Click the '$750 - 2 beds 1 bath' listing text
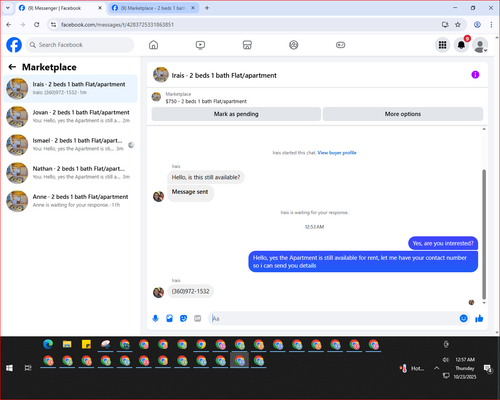The width and height of the screenshot is (500, 400). click(x=206, y=101)
